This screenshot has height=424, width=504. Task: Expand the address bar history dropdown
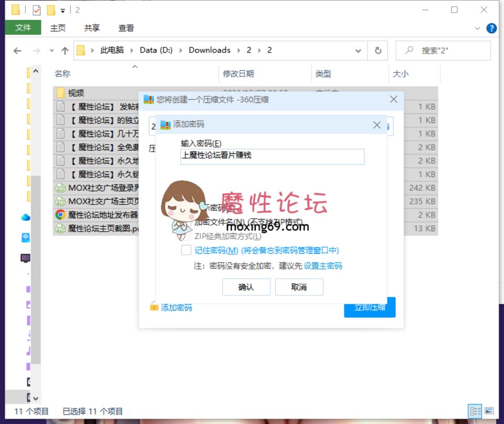(358, 50)
